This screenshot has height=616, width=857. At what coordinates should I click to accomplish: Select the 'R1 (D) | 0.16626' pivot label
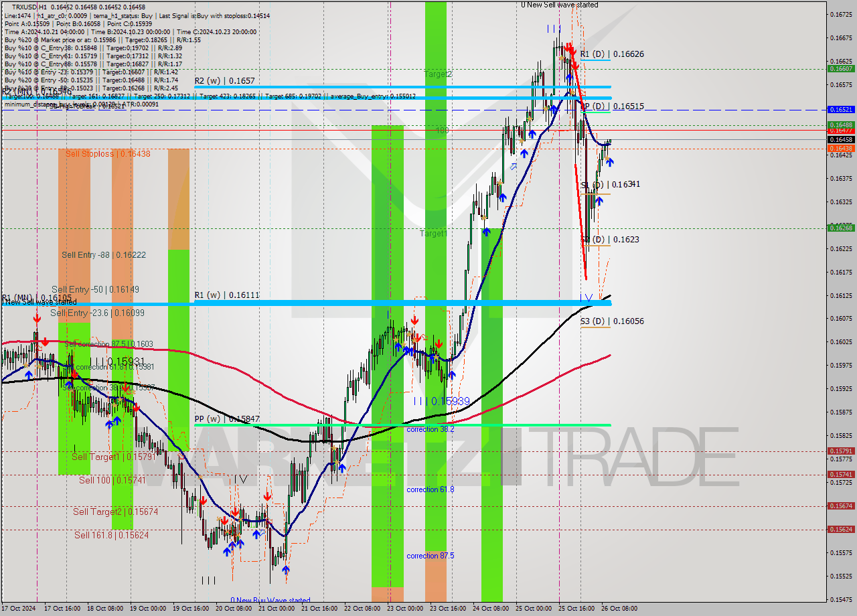point(612,54)
